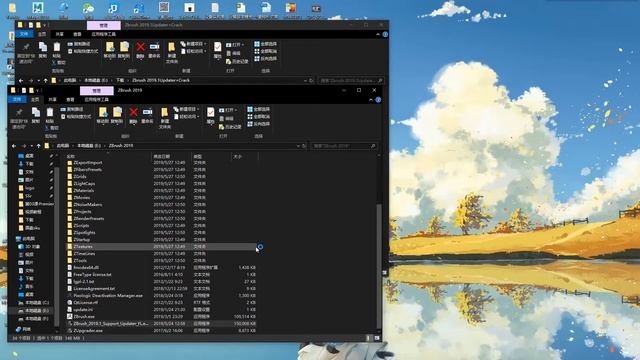Click Copy path in ZBrush 2019 window ribbon
Viewport: 640px width, 360px height.
click(72, 109)
